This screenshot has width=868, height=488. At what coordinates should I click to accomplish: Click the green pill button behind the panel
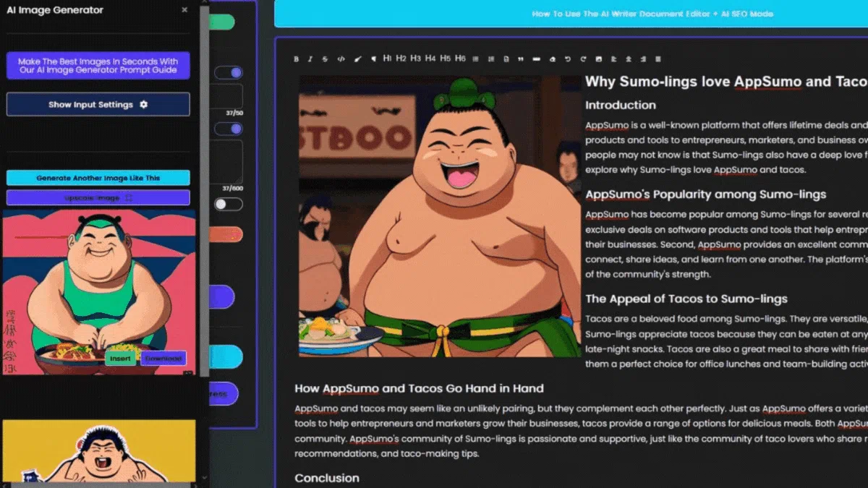(x=222, y=22)
